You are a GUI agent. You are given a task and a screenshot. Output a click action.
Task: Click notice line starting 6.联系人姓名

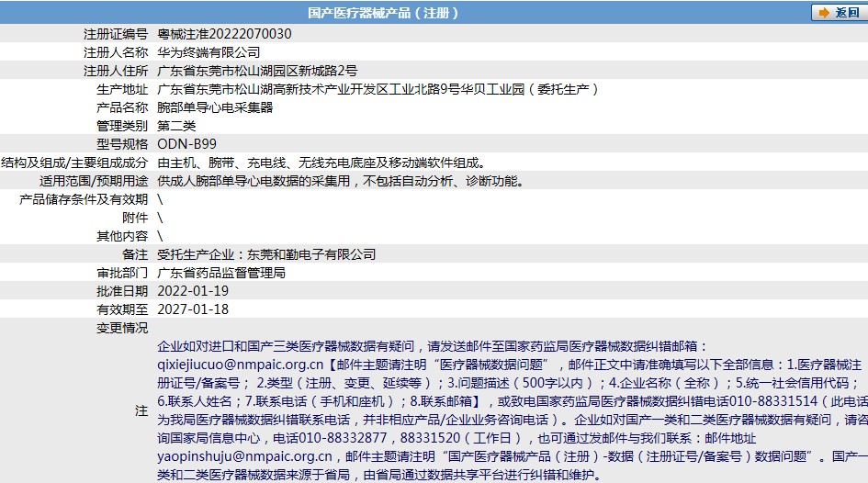click(x=513, y=401)
